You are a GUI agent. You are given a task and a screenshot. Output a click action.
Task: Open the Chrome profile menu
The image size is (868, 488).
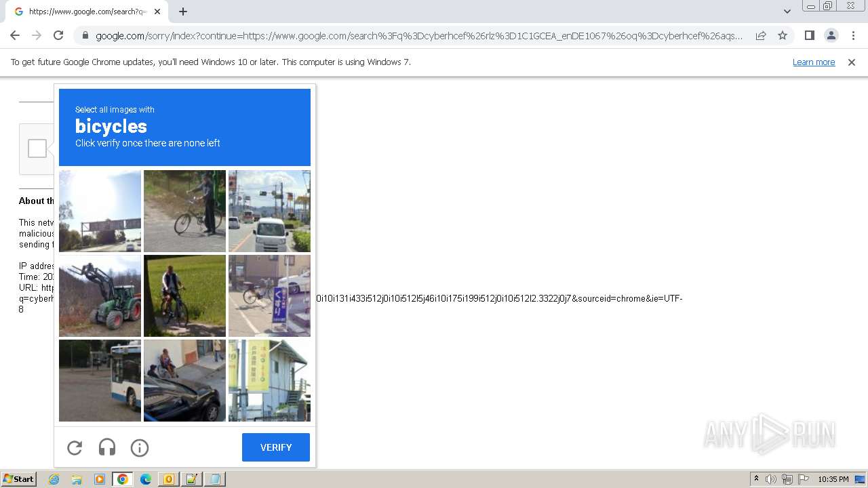point(831,35)
